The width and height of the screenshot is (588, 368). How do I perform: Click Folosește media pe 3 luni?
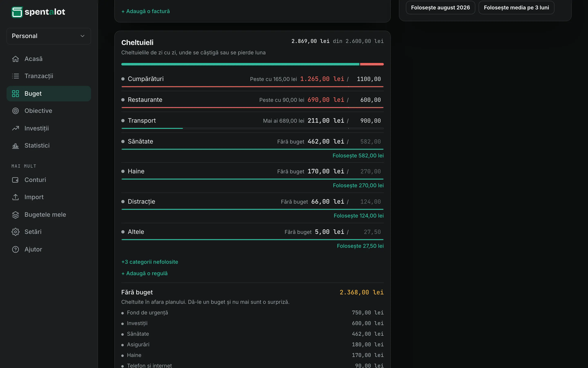point(516,8)
